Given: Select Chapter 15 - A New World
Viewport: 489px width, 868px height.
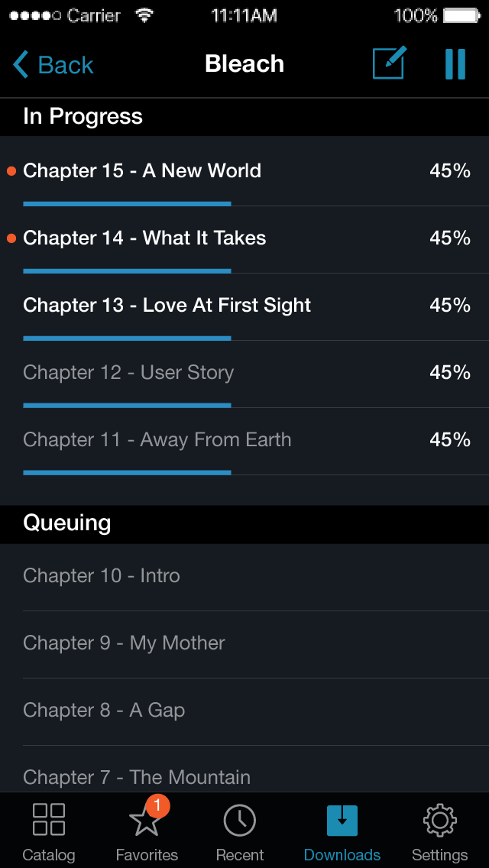Looking at the screenshot, I should (142, 170).
